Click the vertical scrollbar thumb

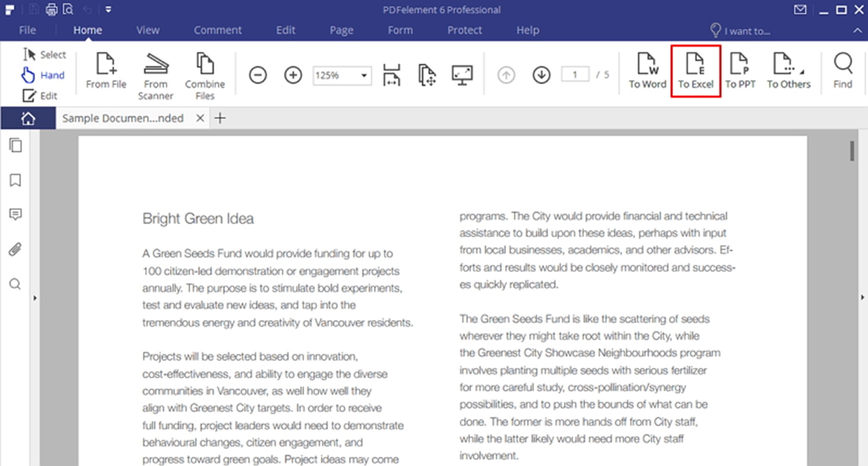tap(852, 151)
